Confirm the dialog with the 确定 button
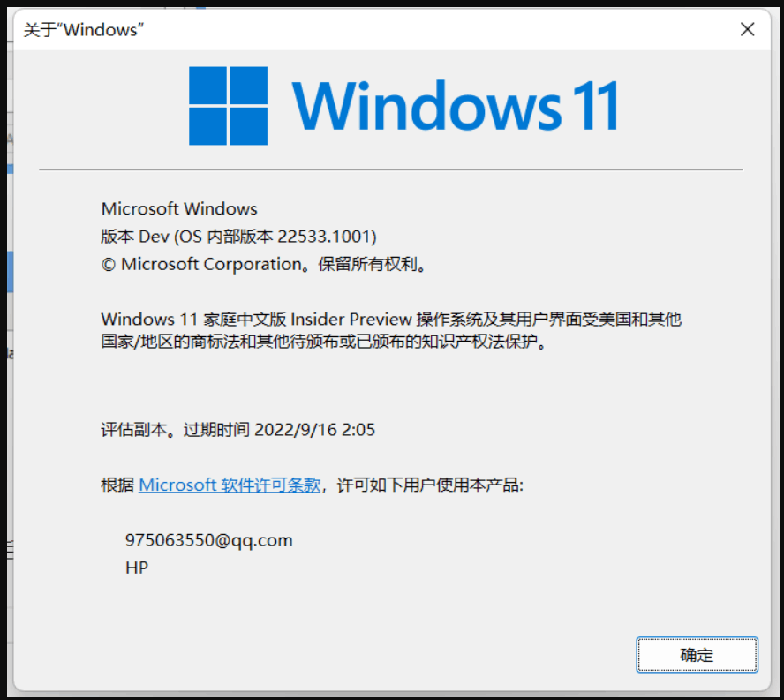 click(x=697, y=654)
